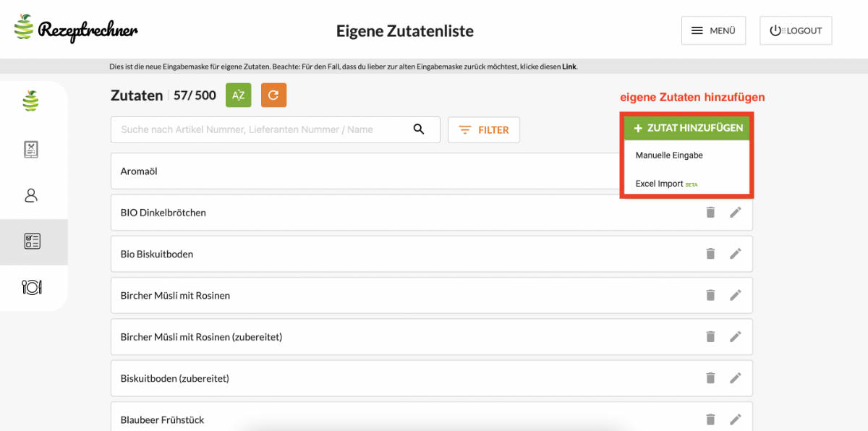Click the magnifier search icon
Screen dimensions: 868x431
coord(419,129)
